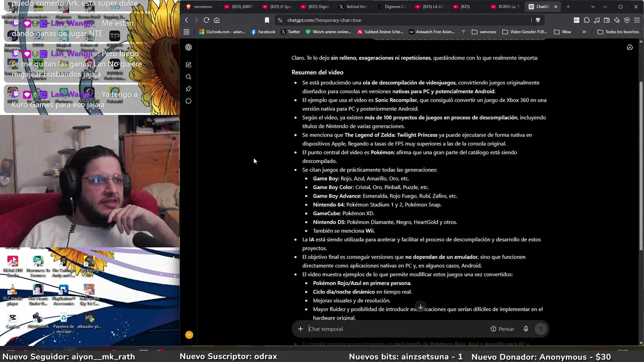
Task: Expand the Wow bookmarks folder
Action: click(x=562, y=32)
